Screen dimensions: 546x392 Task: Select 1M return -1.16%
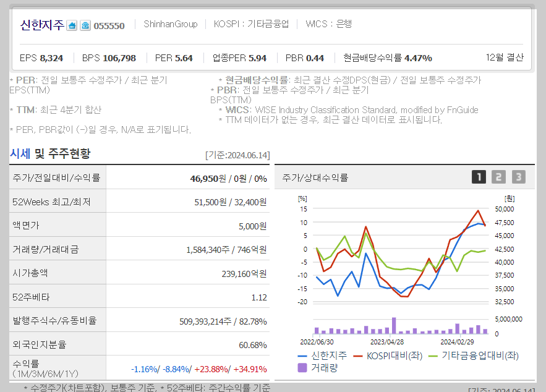tap(145, 369)
